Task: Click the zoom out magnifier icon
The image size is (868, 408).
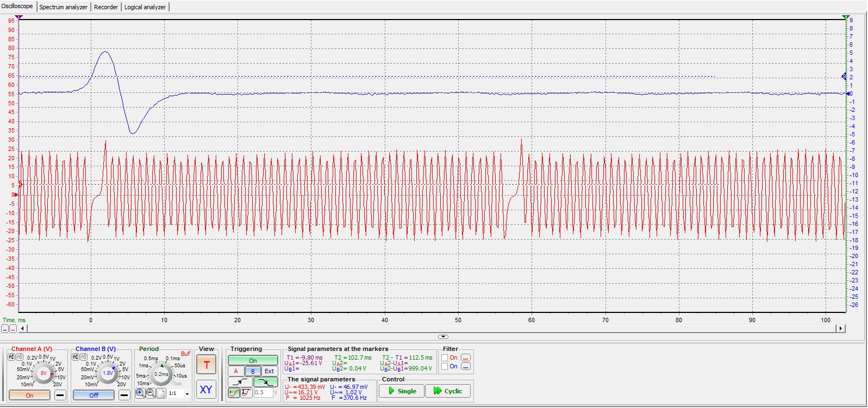Action: (151, 393)
